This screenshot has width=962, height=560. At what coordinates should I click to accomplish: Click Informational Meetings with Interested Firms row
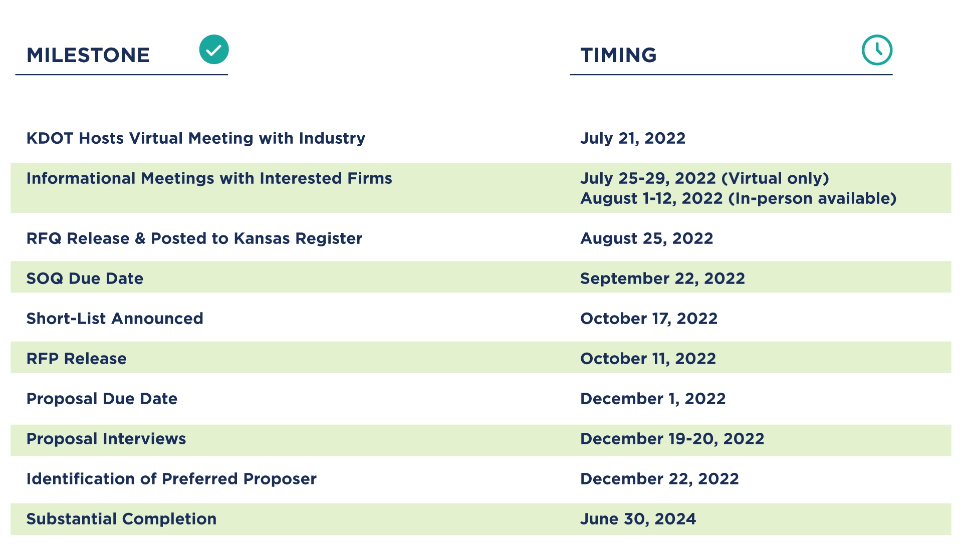(209, 178)
